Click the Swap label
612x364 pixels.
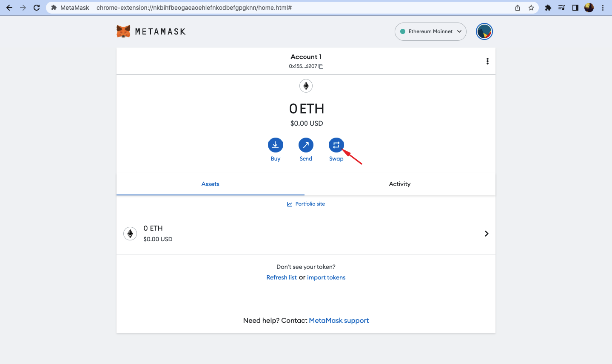click(336, 158)
